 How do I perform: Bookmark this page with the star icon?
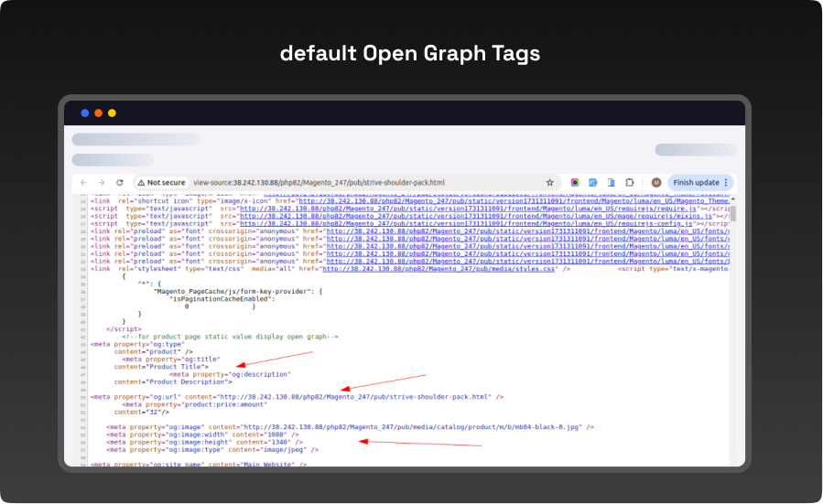coord(550,183)
